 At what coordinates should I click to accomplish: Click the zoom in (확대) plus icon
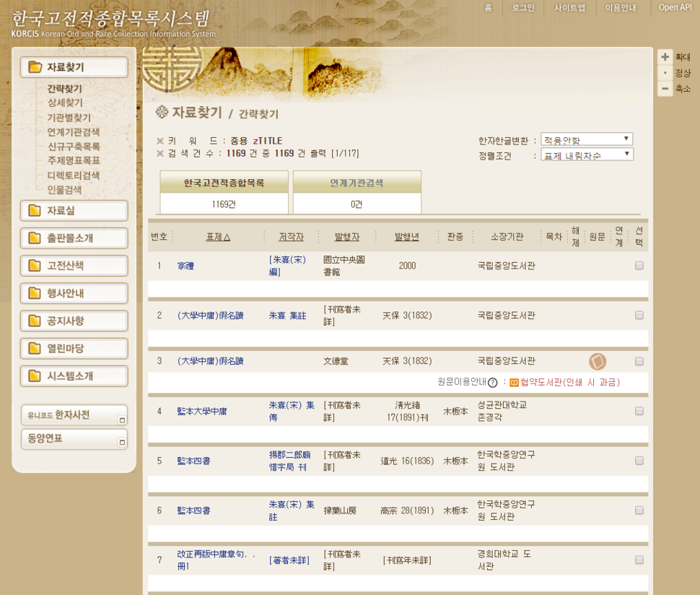click(x=665, y=57)
